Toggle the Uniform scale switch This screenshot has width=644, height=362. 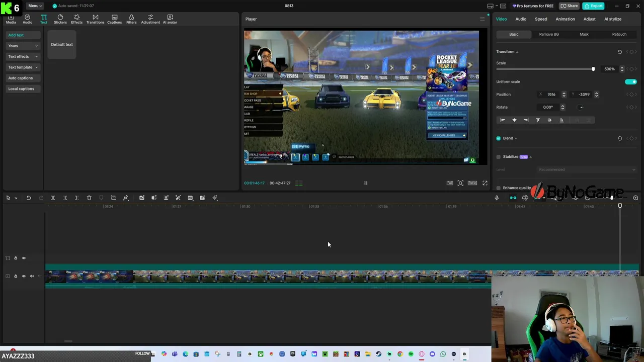(631, 81)
